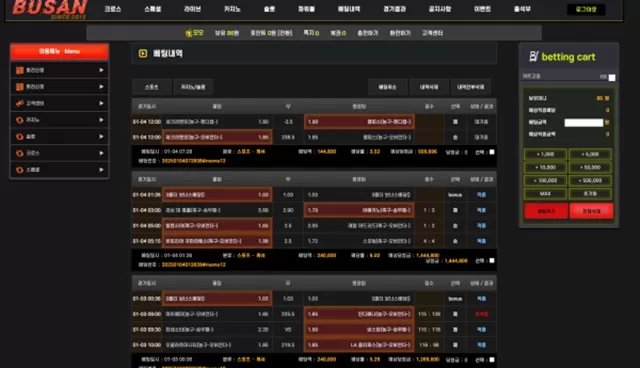The height and width of the screenshot is (368, 640).
Task: Click the 배팅내역 title play icon
Action: point(143,53)
